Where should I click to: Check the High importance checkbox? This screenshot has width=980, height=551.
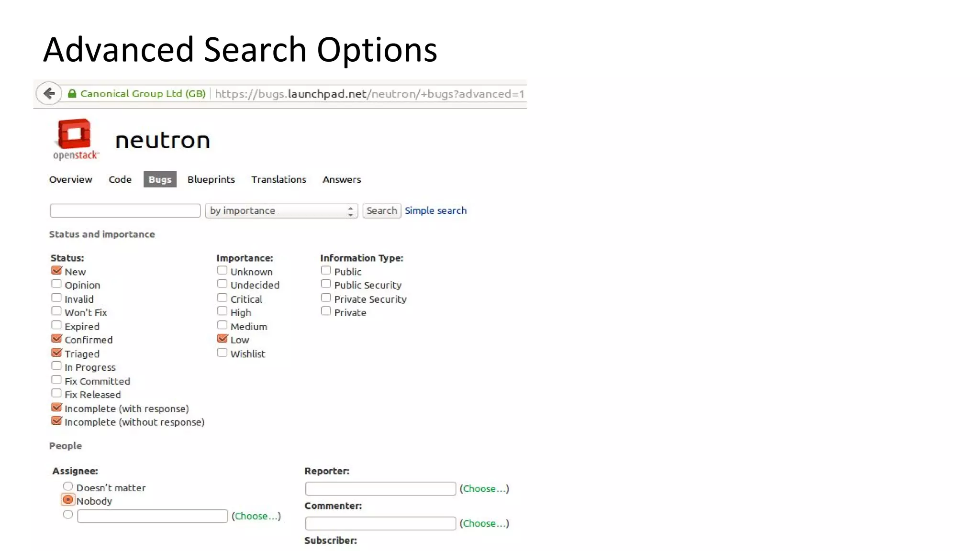coord(222,311)
